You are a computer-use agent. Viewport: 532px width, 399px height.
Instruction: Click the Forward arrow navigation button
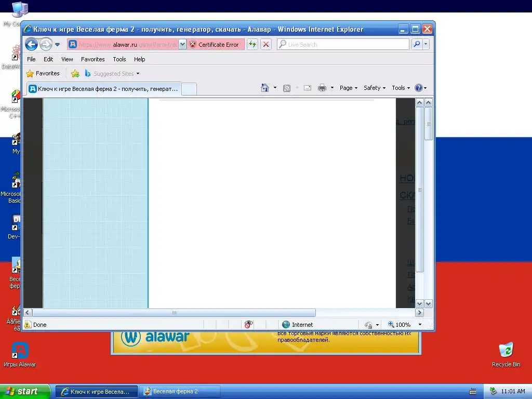coord(46,45)
